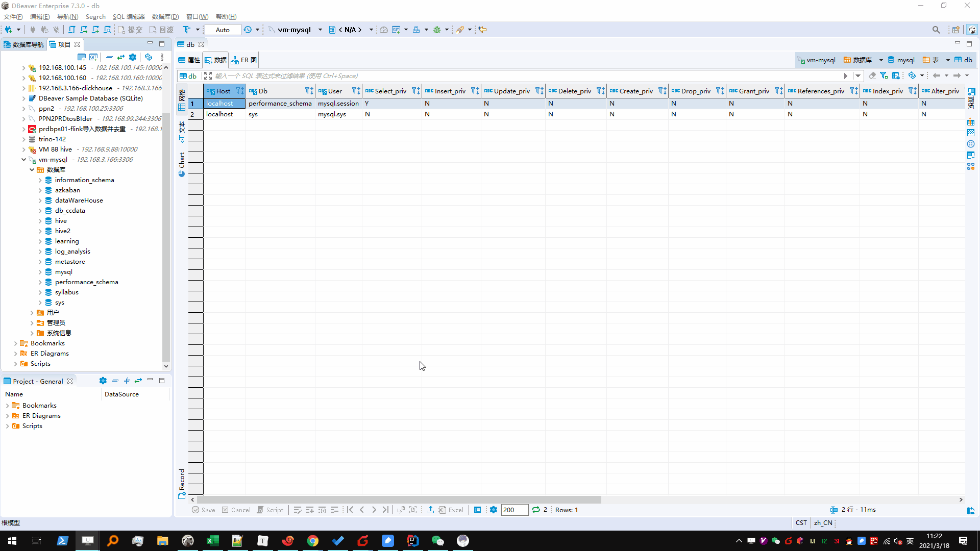
Task: Collapse the vm-mysql connection node
Action: pyautogui.click(x=23, y=160)
